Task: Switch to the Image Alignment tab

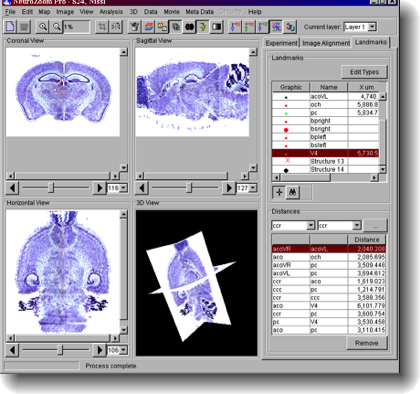Action: coord(326,43)
